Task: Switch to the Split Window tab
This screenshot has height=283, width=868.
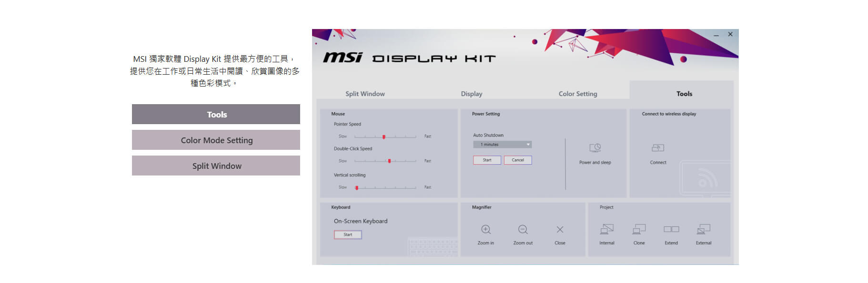Action: (365, 94)
